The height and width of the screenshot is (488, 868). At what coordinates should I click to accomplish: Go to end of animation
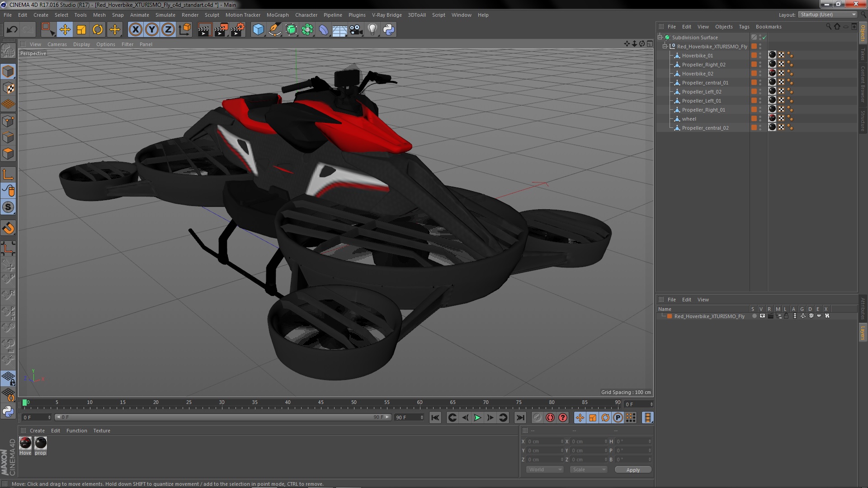pos(520,418)
